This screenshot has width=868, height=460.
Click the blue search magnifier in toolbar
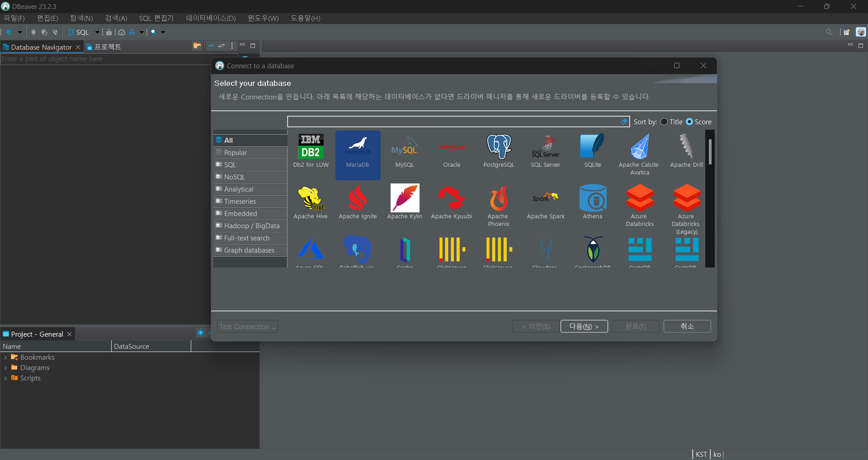point(154,32)
